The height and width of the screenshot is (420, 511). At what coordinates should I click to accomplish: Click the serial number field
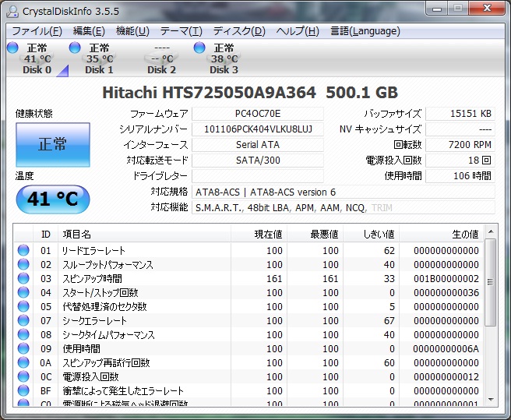tap(257, 129)
